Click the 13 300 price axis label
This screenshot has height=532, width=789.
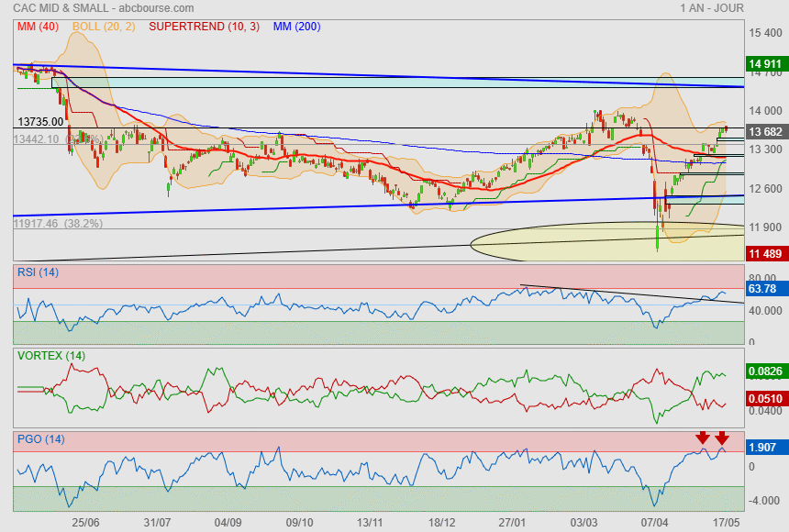(x=765, y=150)
